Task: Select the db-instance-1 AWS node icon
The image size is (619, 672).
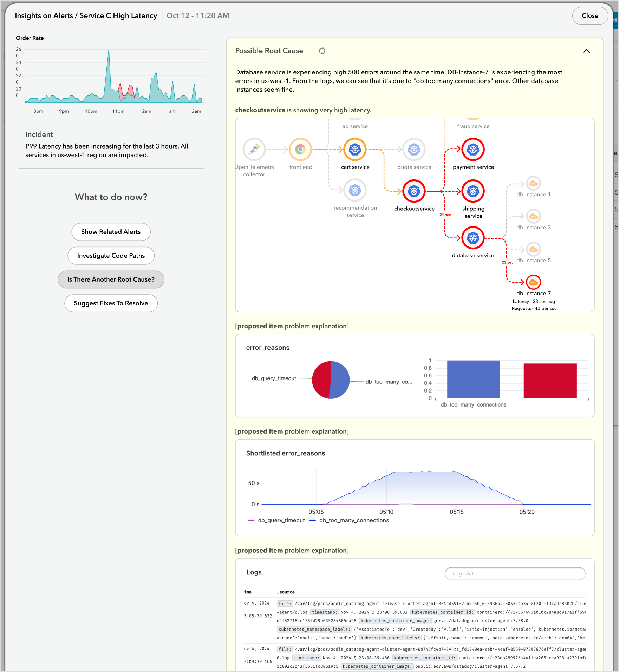Action: coord(534,183)
